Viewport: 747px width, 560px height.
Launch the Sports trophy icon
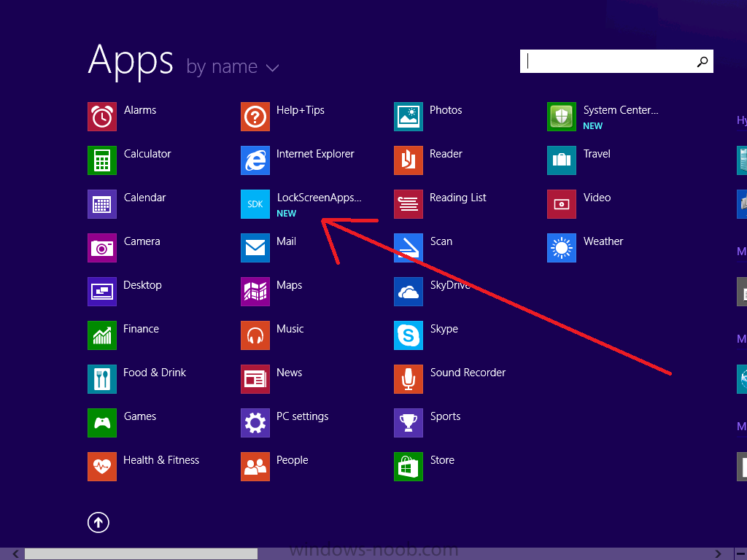(x=409, y=424)
